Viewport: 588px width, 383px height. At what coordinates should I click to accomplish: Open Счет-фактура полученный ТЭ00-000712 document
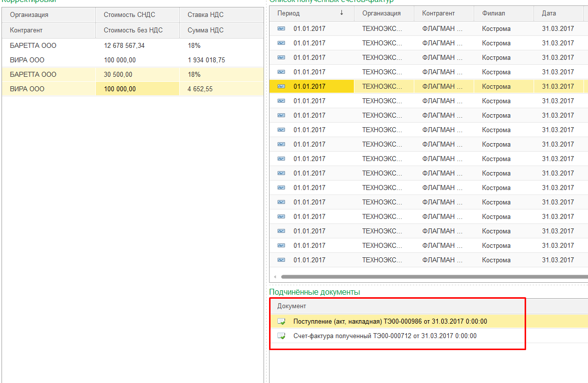pyautogui.click(x=385, y=336)
